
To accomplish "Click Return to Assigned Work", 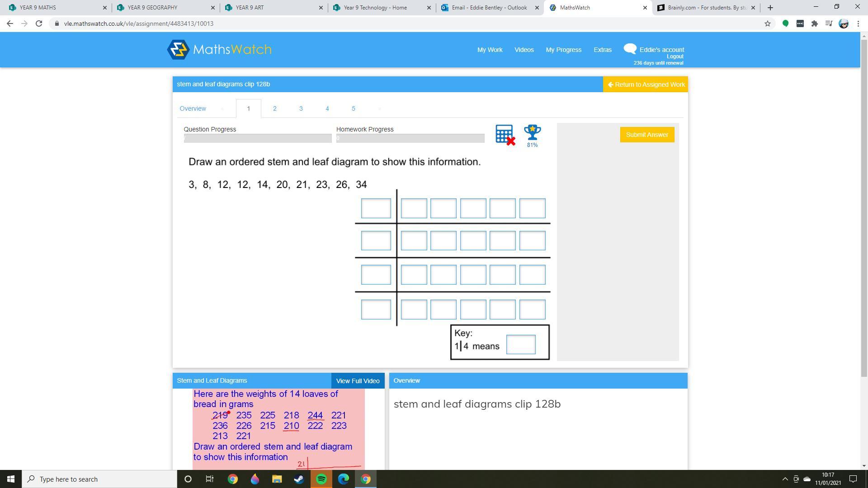I will tap(646, 84).
